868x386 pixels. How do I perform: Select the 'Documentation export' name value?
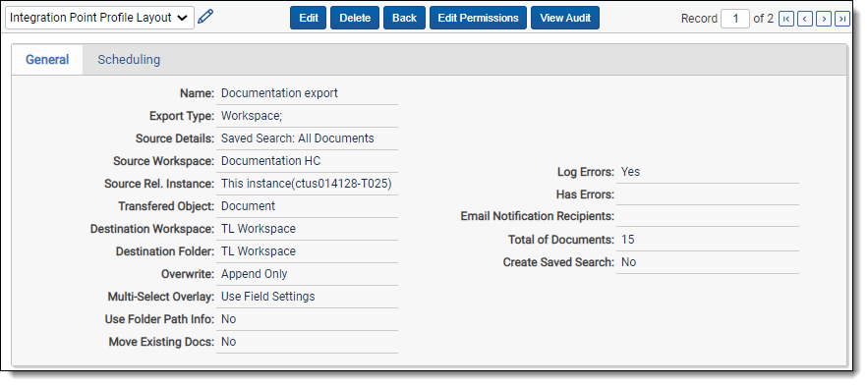point(279,93)
